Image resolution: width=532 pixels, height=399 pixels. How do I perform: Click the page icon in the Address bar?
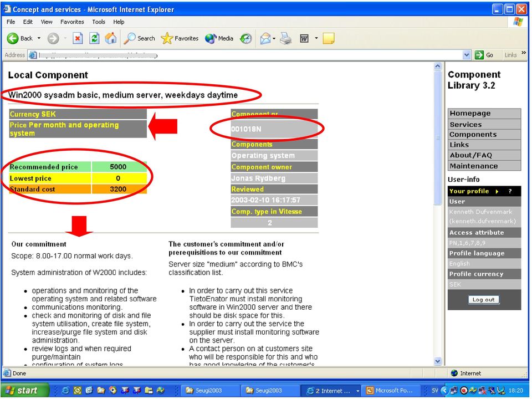(x=33, y=55)
